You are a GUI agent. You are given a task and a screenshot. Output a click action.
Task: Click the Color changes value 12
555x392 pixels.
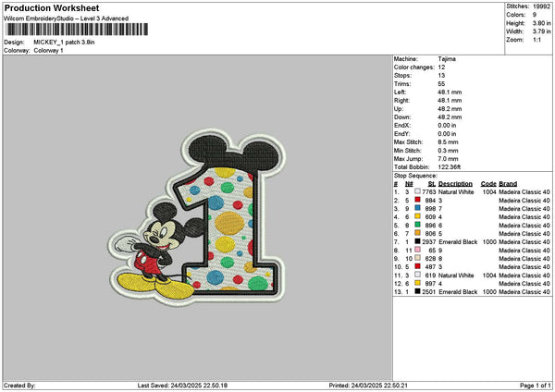(441, 67)
